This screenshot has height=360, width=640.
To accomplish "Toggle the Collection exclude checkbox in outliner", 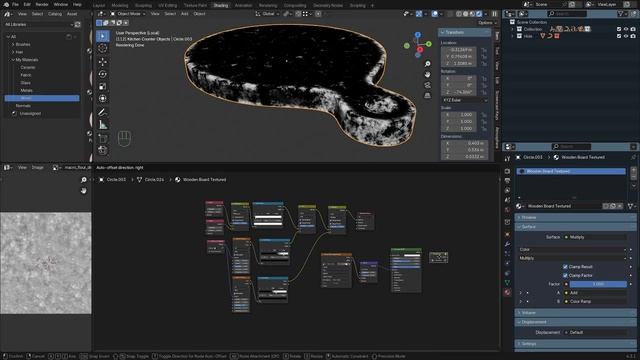I will click(619, 29).
